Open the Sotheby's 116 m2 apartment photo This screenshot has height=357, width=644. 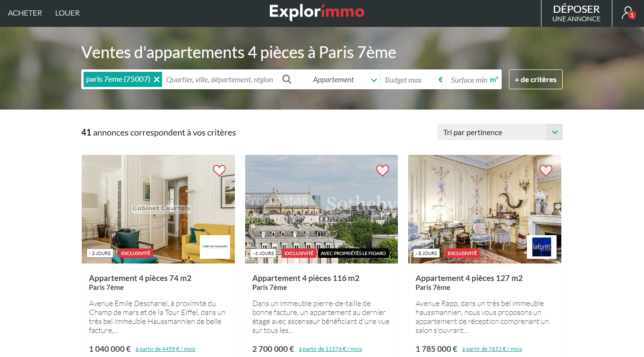[x=321, y=209]
